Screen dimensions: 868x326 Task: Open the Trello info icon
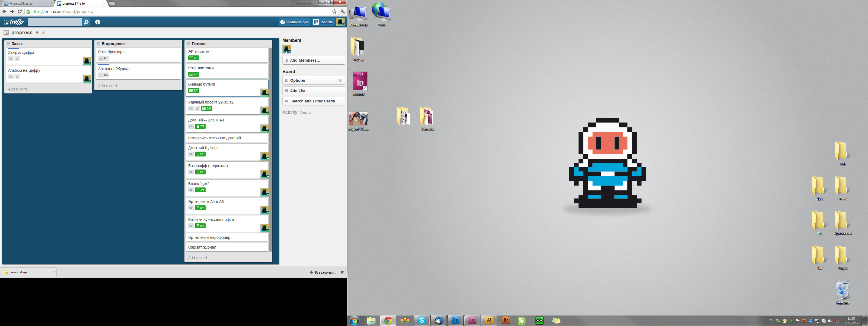98,22
